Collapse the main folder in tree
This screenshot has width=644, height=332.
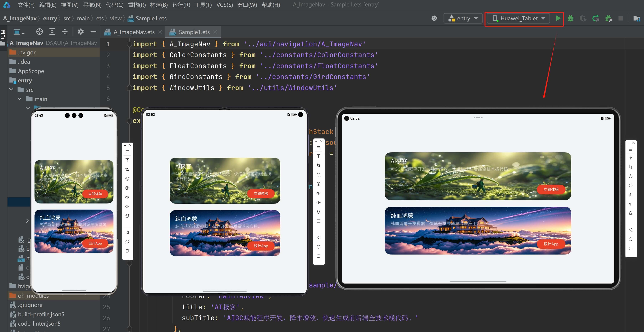(19, 99)
